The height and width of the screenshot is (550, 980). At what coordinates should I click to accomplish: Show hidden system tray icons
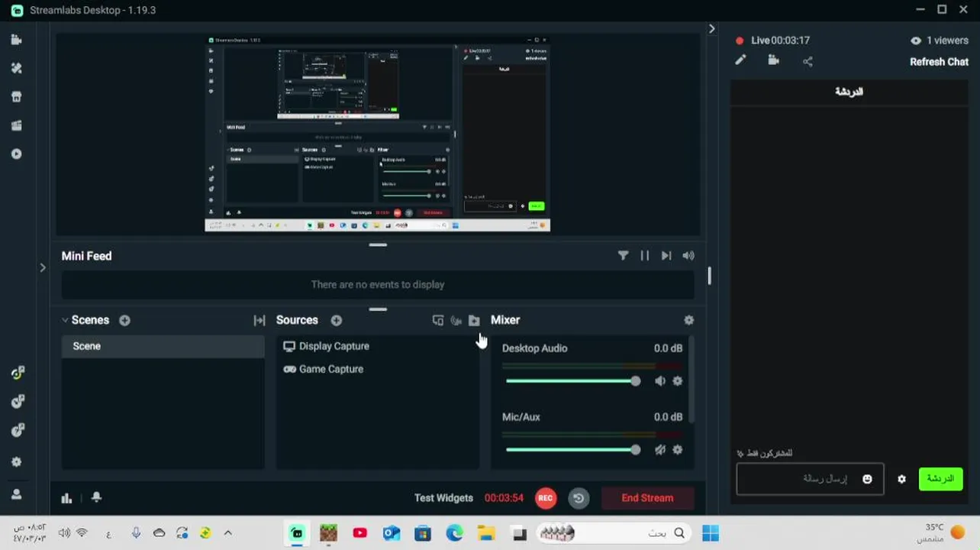point(227,533)
